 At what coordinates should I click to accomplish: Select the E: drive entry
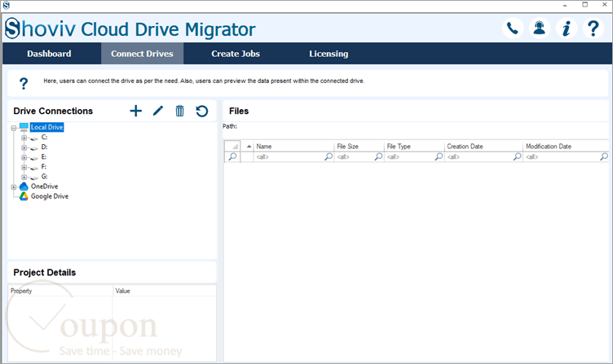point(44,156)
